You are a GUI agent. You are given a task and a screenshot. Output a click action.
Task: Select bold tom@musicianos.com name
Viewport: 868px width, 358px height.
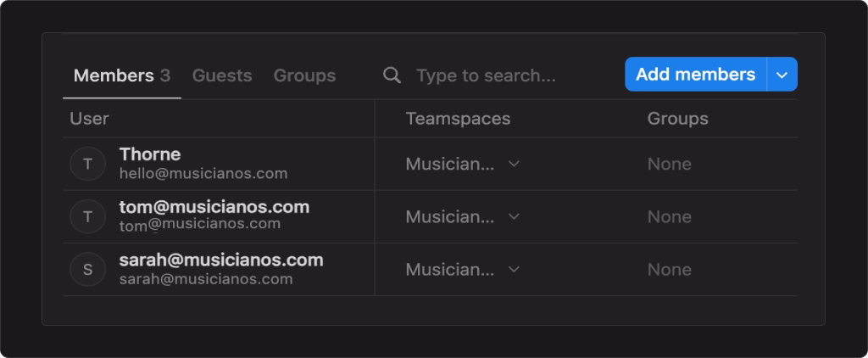[214, 207]
